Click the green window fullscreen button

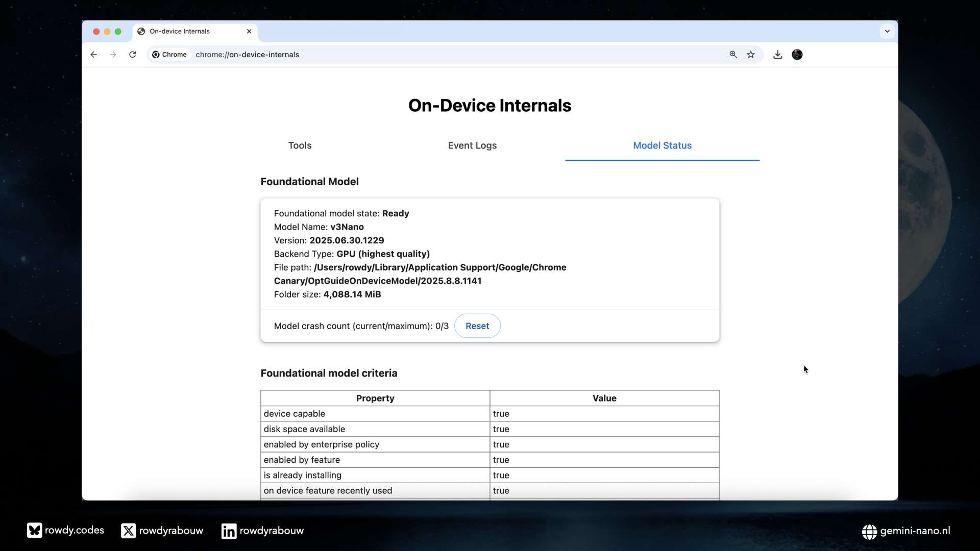click(118, 32)
